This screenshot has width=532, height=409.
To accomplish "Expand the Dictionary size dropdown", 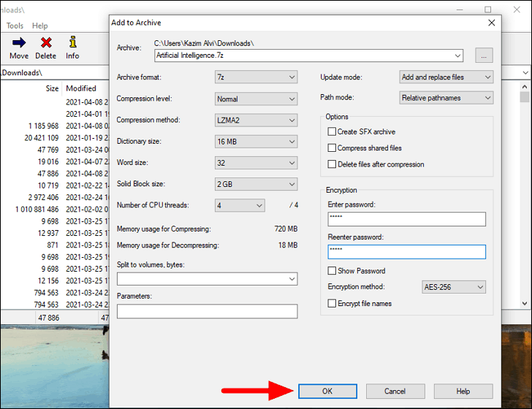I will (256, 142).
